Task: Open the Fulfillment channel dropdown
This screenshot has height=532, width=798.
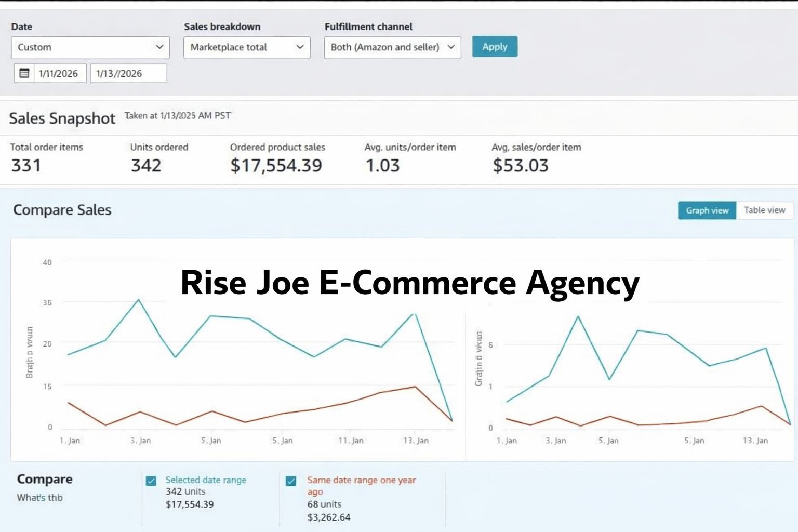Action: click(392, 47)
